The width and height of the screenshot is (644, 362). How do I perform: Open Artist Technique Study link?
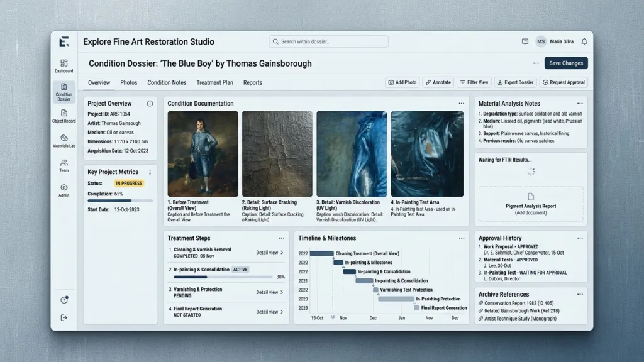(x=517, y=319)
